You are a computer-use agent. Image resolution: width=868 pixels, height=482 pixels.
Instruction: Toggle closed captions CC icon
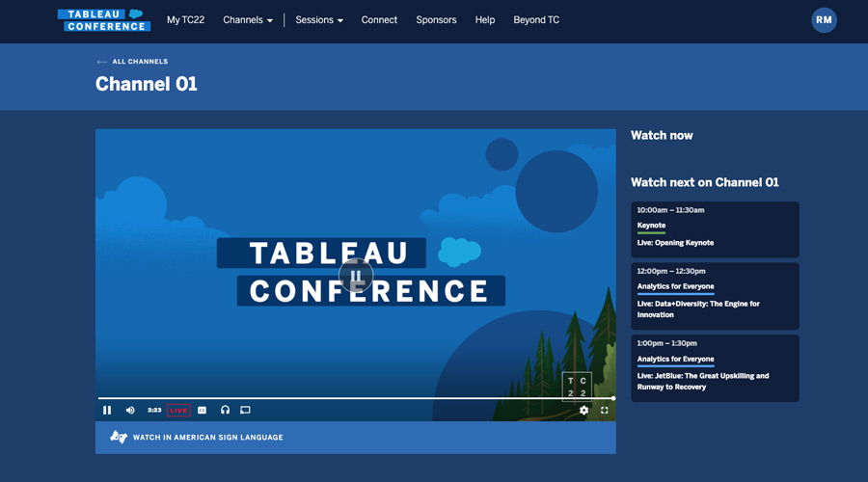click(x=203, y=410)
